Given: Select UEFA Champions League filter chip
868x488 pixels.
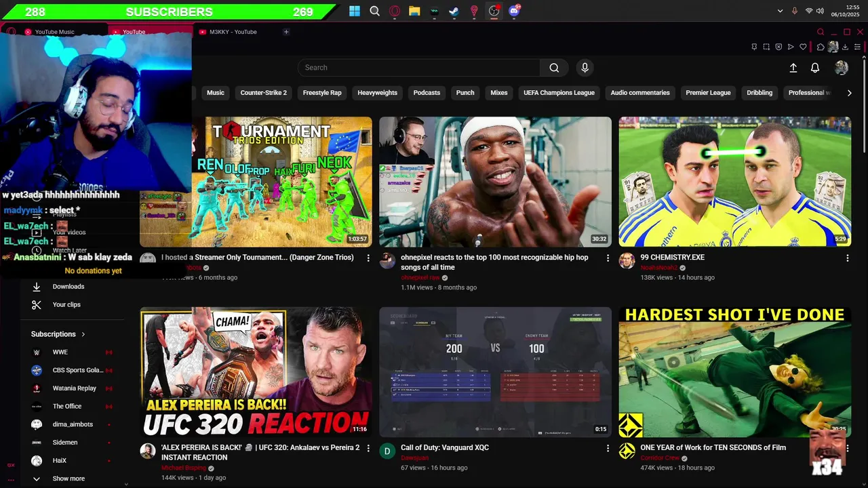Looking at the screenshot, I should pyautogui.click(x=559, y=93).
